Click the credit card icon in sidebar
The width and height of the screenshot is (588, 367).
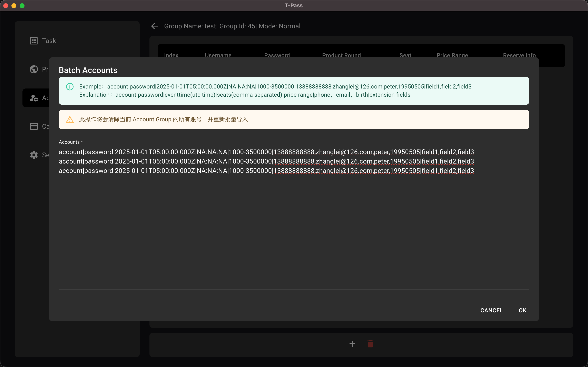click(34, 126)
